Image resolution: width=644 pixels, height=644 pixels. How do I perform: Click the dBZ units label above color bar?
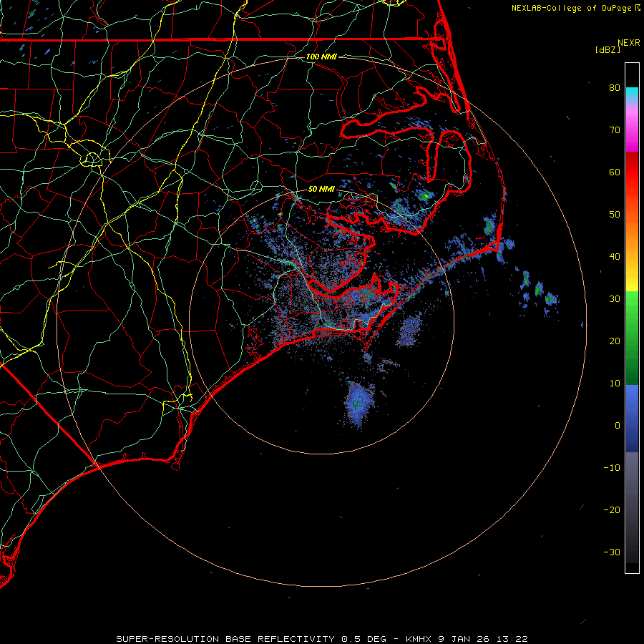tap(608, 49)
